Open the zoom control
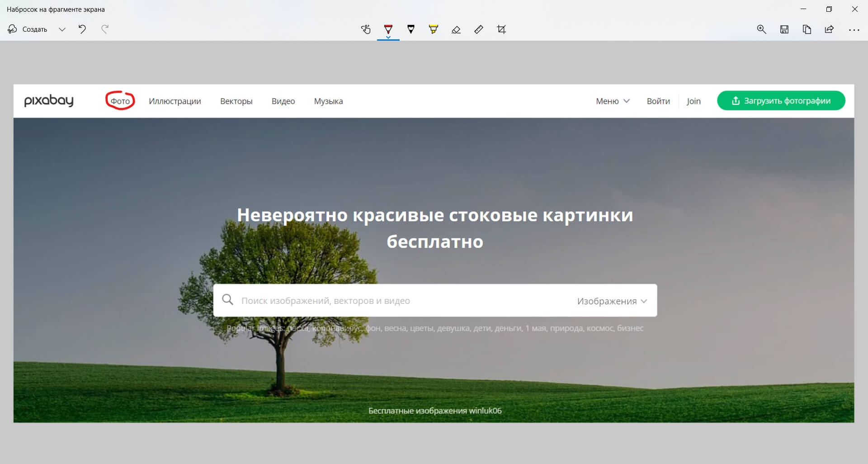This screenshot has width=868, height=464. tap(762, 29)
